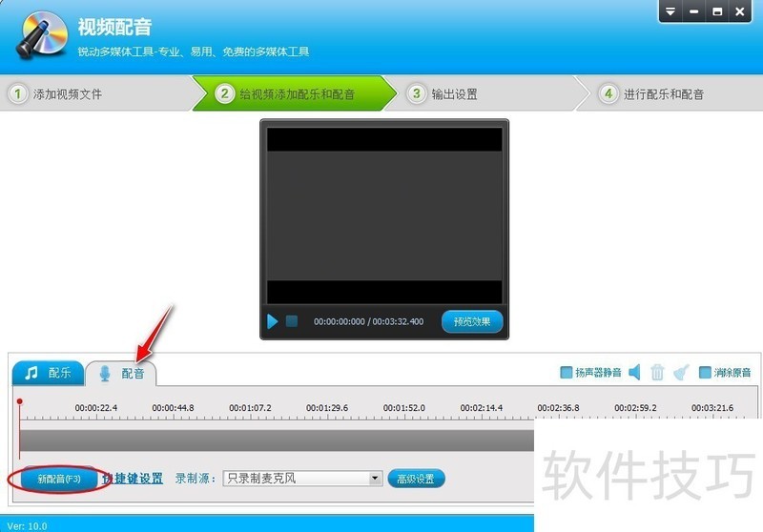This screenshot has height=532, width=763.
Task: Select step 2 给视频添加配乐和配音
Action: click(295, 93)
